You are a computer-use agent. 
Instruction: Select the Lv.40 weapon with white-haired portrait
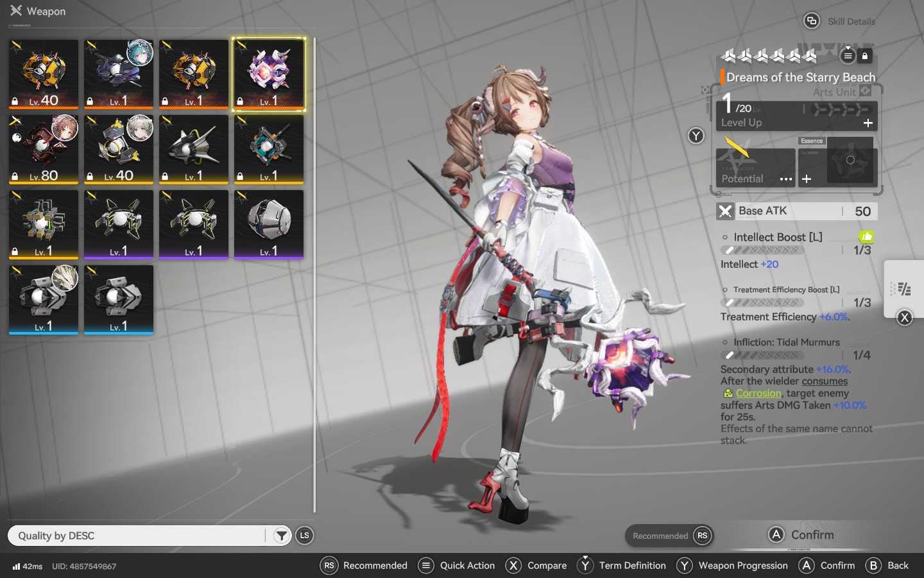click(x=119, y=149)
